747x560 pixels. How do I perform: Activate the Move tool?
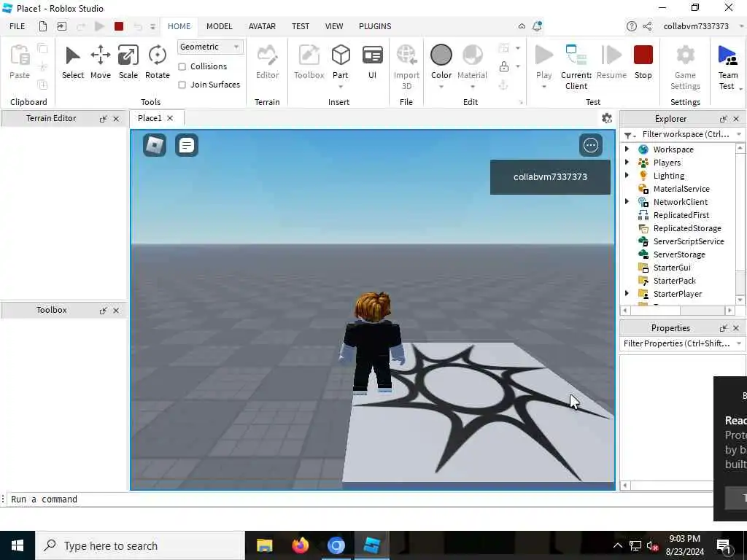pos(101,62)
